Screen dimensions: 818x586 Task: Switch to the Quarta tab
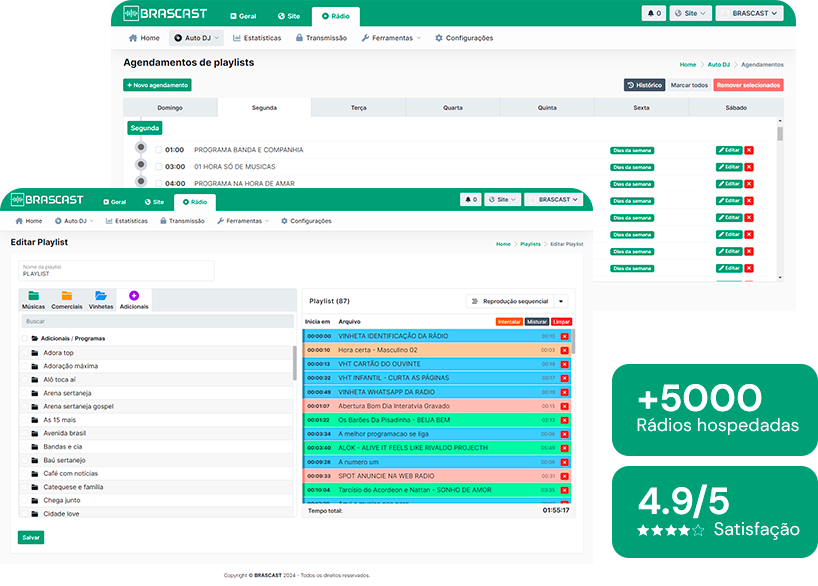(453, 107)
